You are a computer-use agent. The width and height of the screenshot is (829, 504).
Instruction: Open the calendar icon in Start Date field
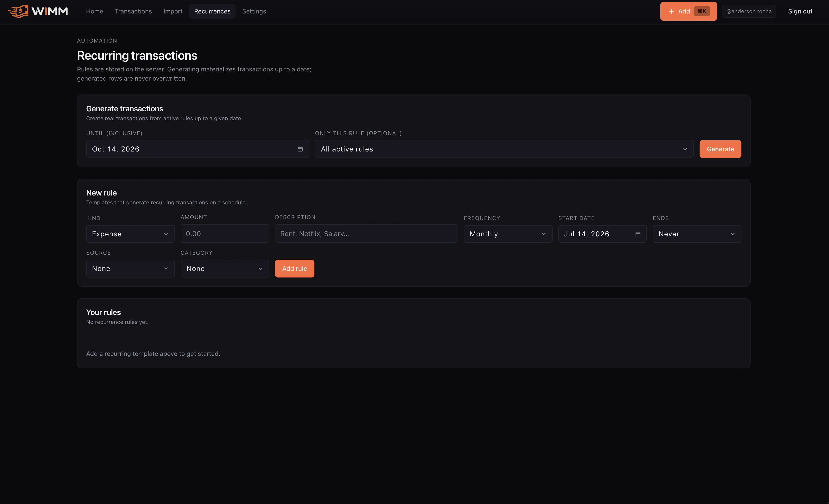(x=638, y=234)
